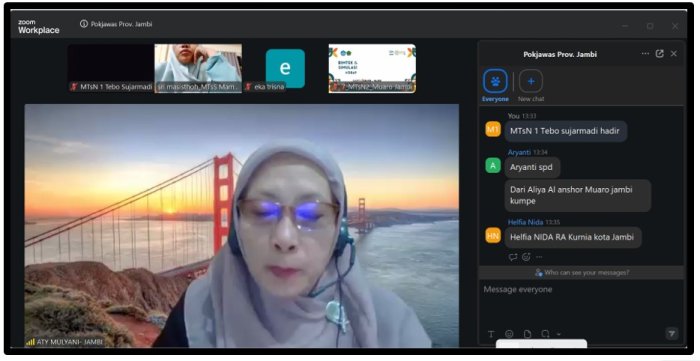Select sri masisthoh participant video tile

click(x=198, y=68)
